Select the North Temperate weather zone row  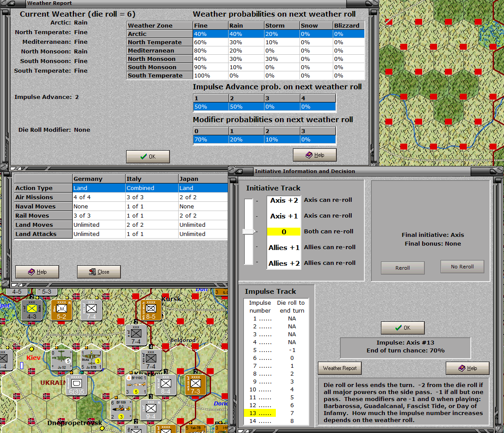246,42
